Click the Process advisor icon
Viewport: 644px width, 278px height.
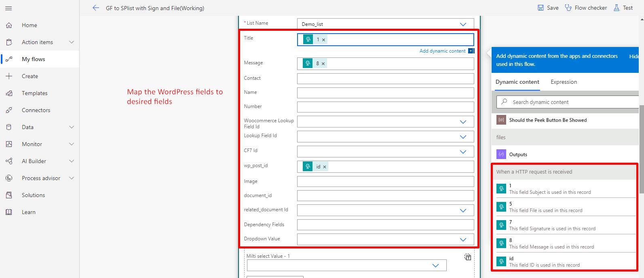tap(9, 178)
